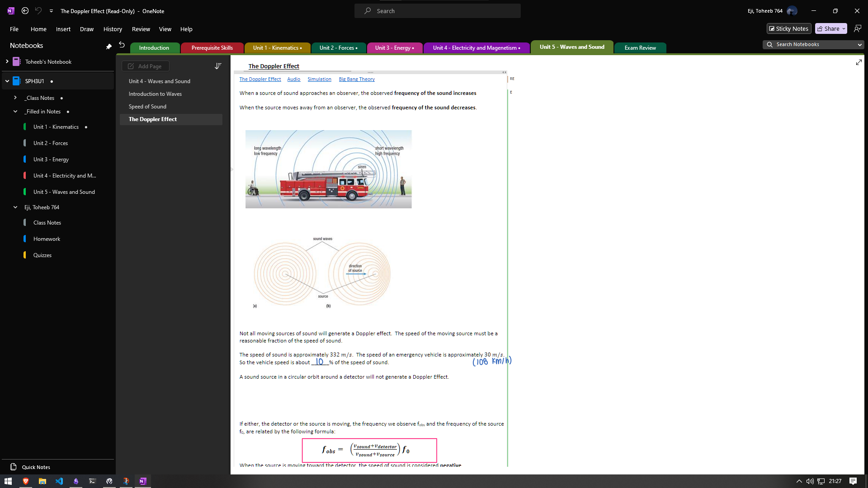Switch to Unit 2 - Forces section tab

(x=338, y=48)
